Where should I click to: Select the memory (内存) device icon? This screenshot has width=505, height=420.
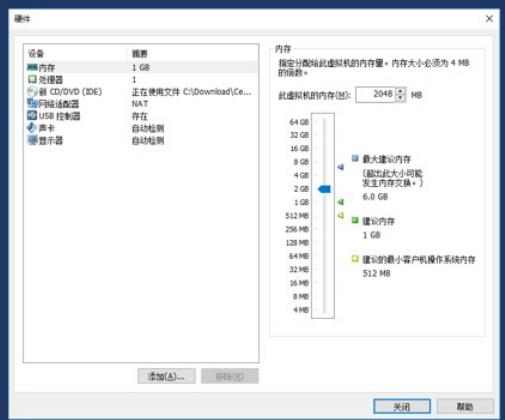32,68
